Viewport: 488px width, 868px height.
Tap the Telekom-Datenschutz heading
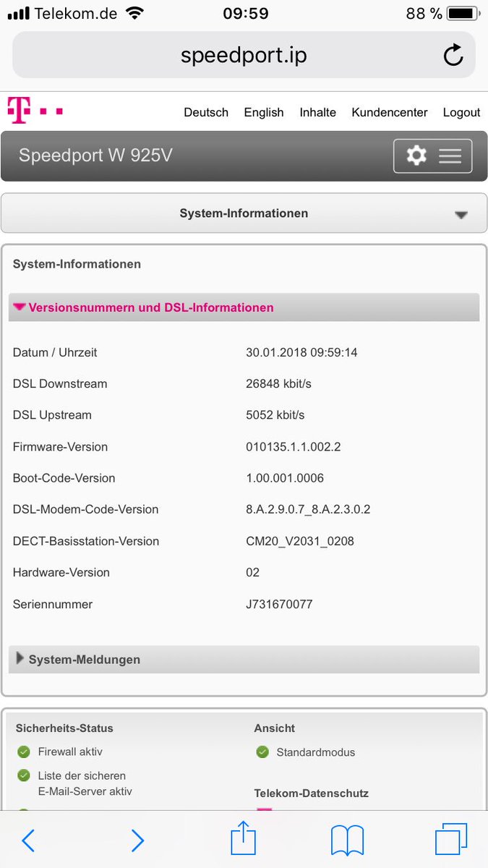(x=312, y=793)
